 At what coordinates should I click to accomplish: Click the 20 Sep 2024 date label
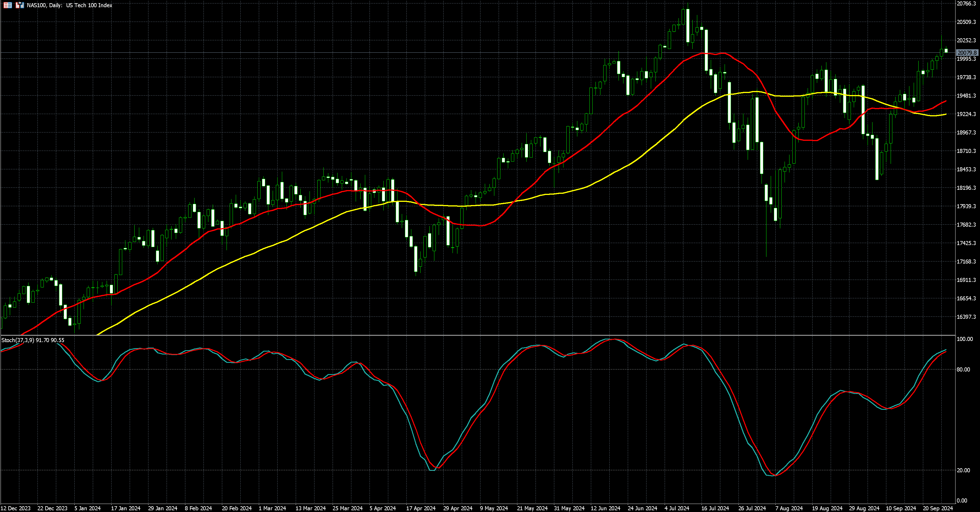click(x=938, y=508)
